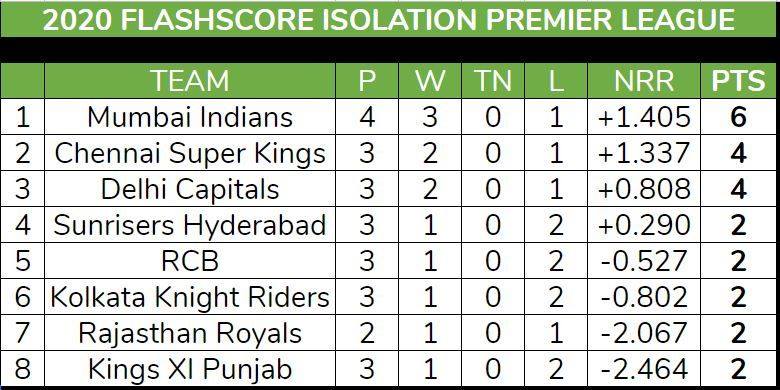Click the Chennai Super Kings cell
Viewport: 780px width, 390px height.
(190, 153)
